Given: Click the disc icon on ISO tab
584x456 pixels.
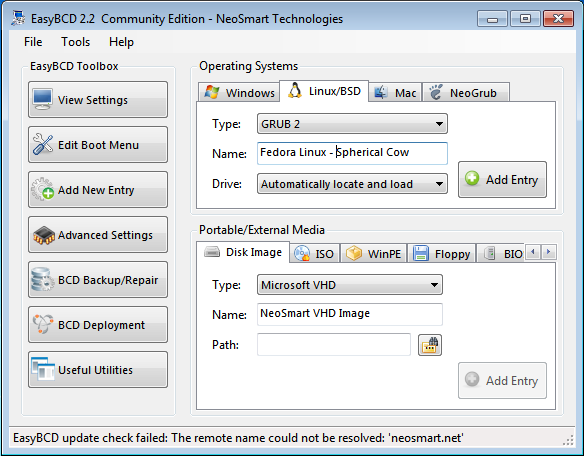Looking at the screenshot, I should tap(302, 253).
